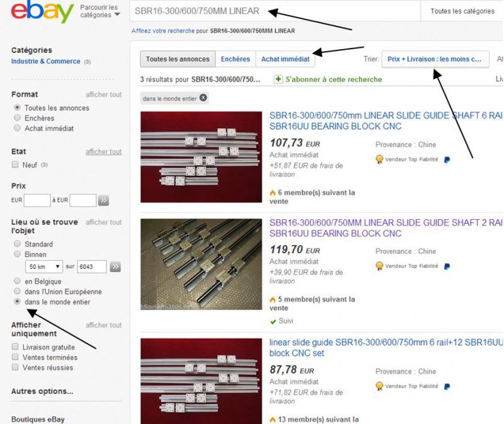Select 'dans l'Union Européenne' radio option
The height and width of the screenshot is (424, 504).
click(x=18, y=291)
